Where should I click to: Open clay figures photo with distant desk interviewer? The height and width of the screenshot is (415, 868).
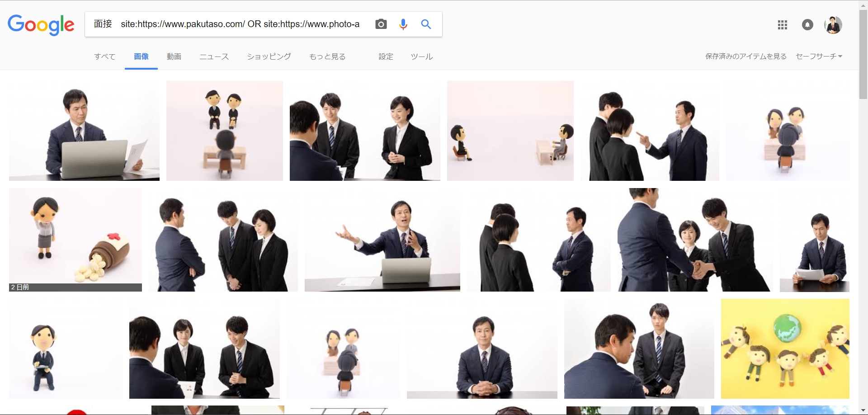click(510, 131)
